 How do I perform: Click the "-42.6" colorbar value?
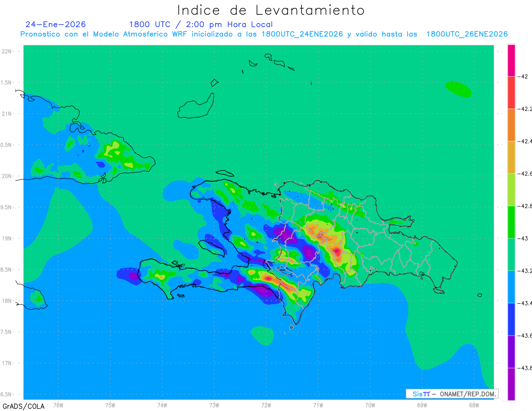coord(525,173)
